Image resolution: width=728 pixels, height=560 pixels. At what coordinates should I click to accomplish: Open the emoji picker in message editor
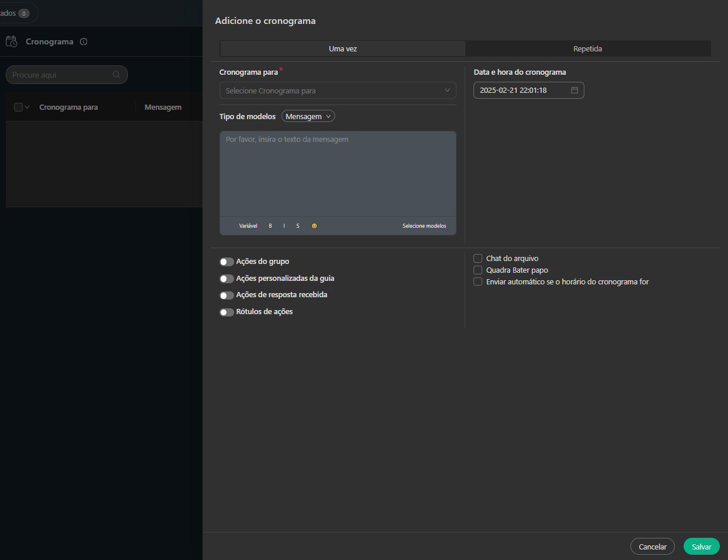[x=314, y=226]
